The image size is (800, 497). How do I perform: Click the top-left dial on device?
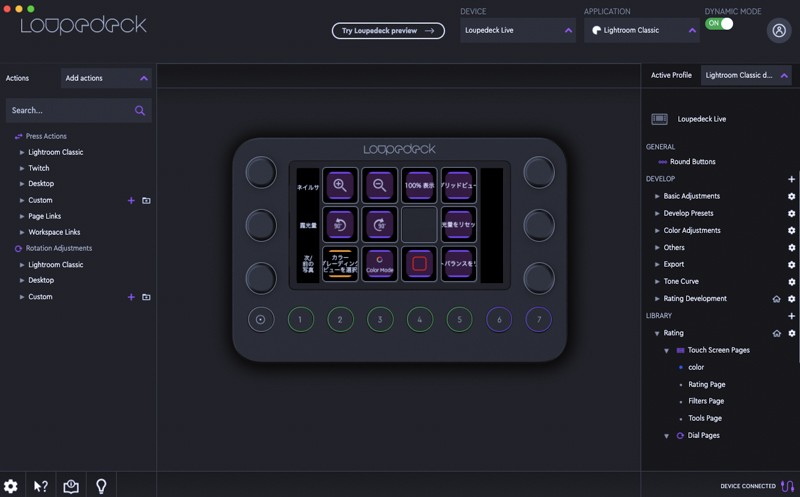pyautogui.click(x=261, y=172)
